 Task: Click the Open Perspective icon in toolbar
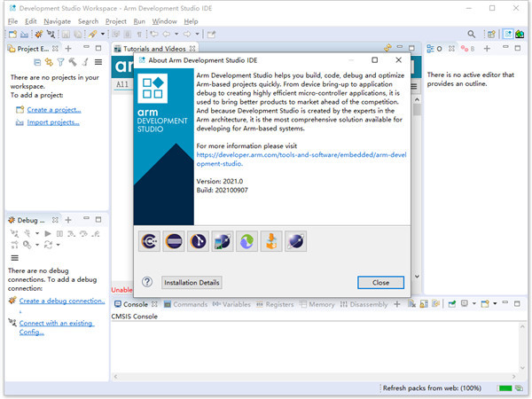[491, 34]
